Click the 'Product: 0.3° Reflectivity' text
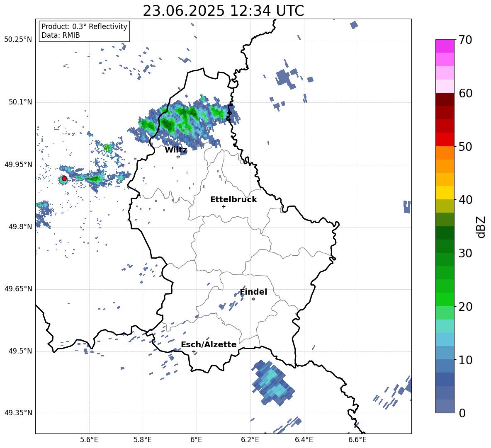491x448 pixels. [84, 26]
